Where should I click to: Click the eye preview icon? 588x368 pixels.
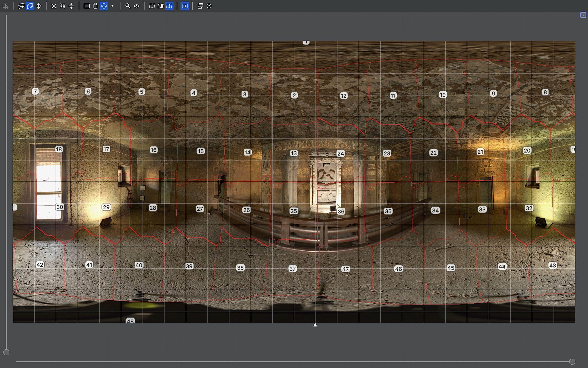coord(137,6)
